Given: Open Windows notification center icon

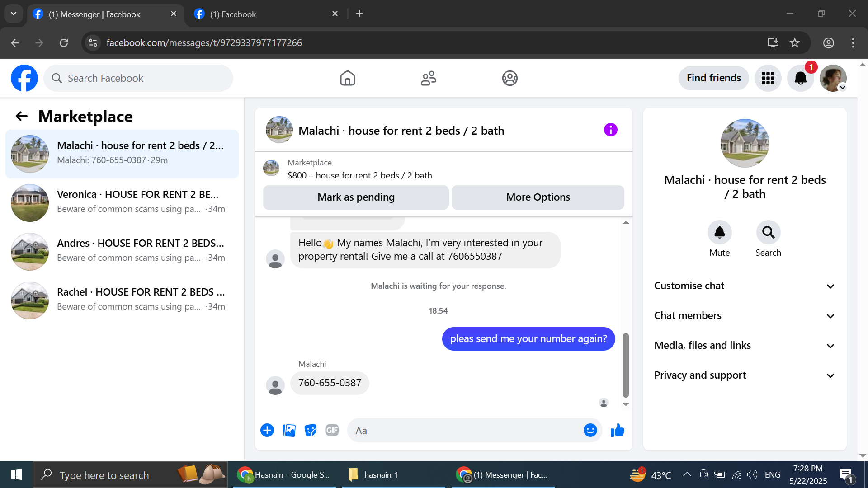Looking at the screenshot, I should pos(846,475).
